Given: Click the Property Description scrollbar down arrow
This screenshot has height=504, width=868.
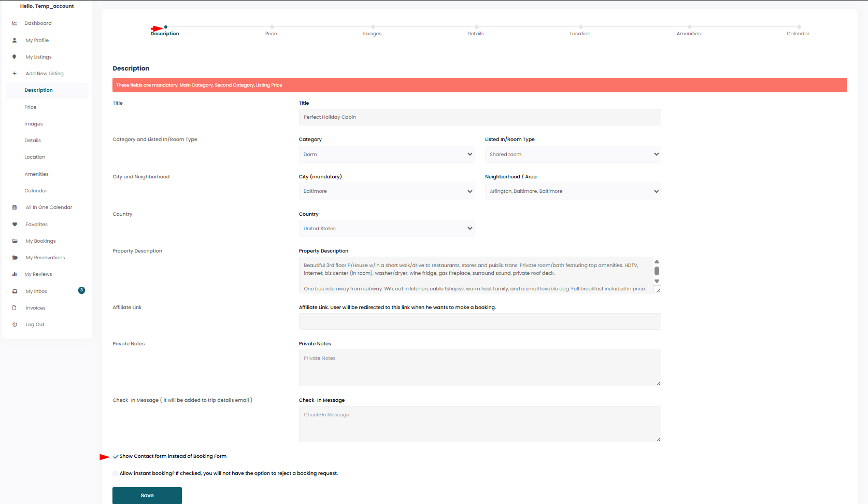Looking at the screenshot, I should pyautogui.click(x=657, y=282).
